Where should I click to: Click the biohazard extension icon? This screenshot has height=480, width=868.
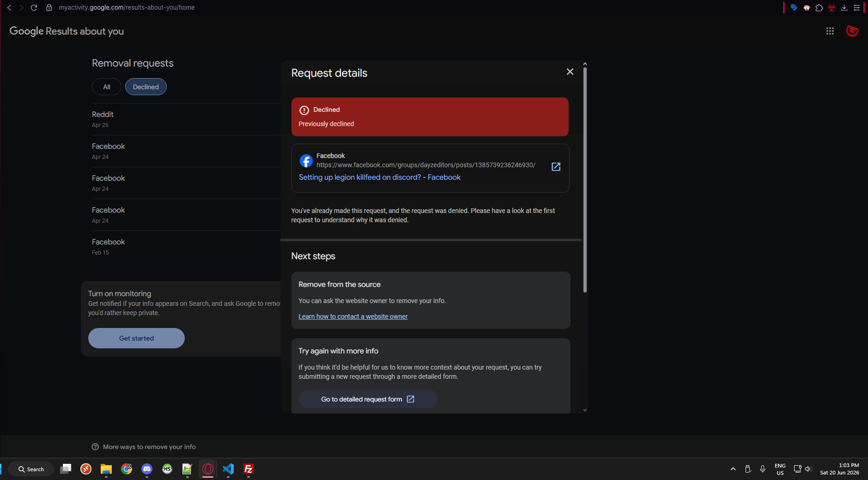coord(832,7)
